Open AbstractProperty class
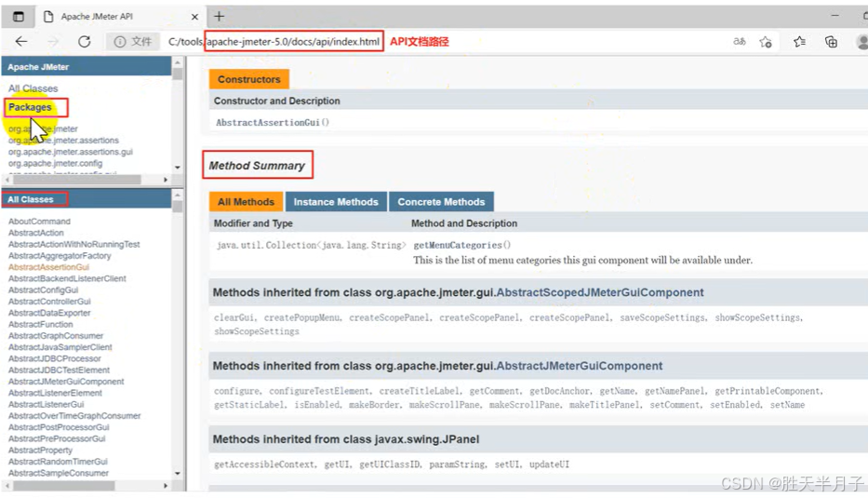Viewport: 868px width, 498px height. pos(40,451)
